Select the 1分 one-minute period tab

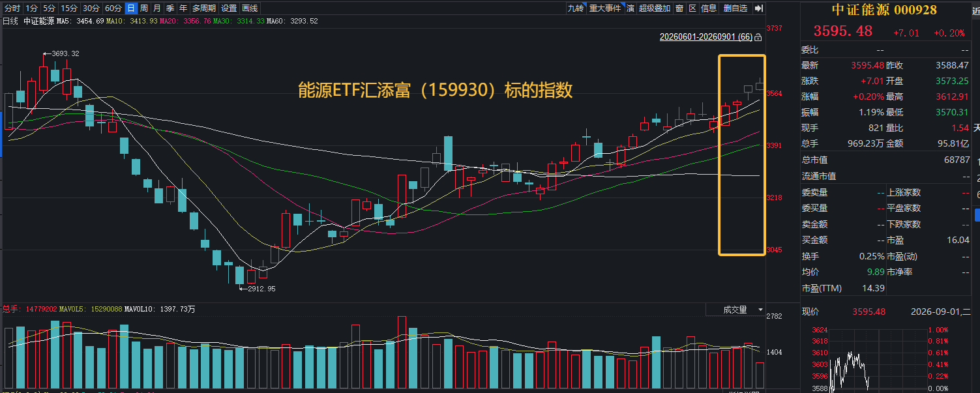click(x=32, y=8)
